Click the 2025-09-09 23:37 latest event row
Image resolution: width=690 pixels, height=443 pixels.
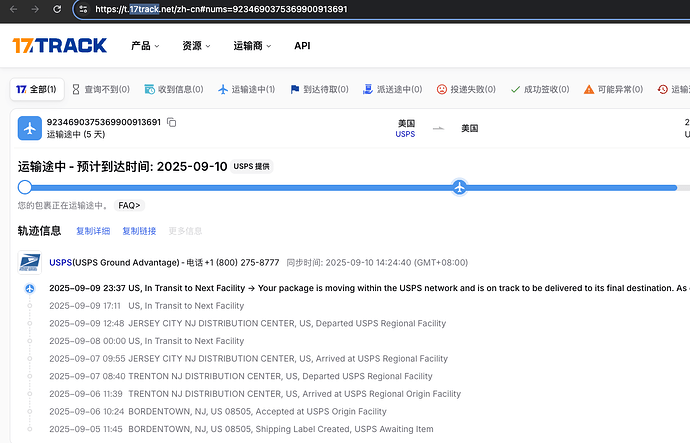(369, 288)
